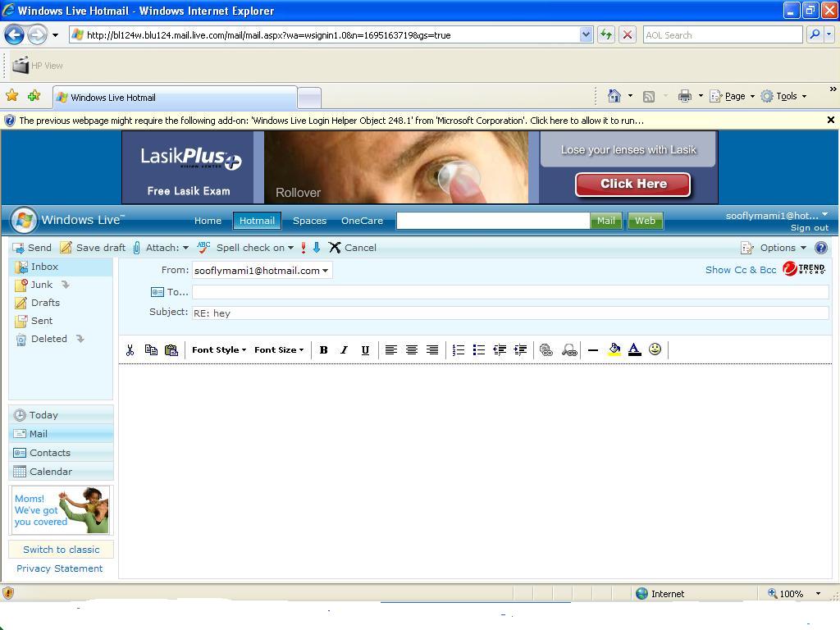Click Show Cc & Bcc link

point(741,270)
